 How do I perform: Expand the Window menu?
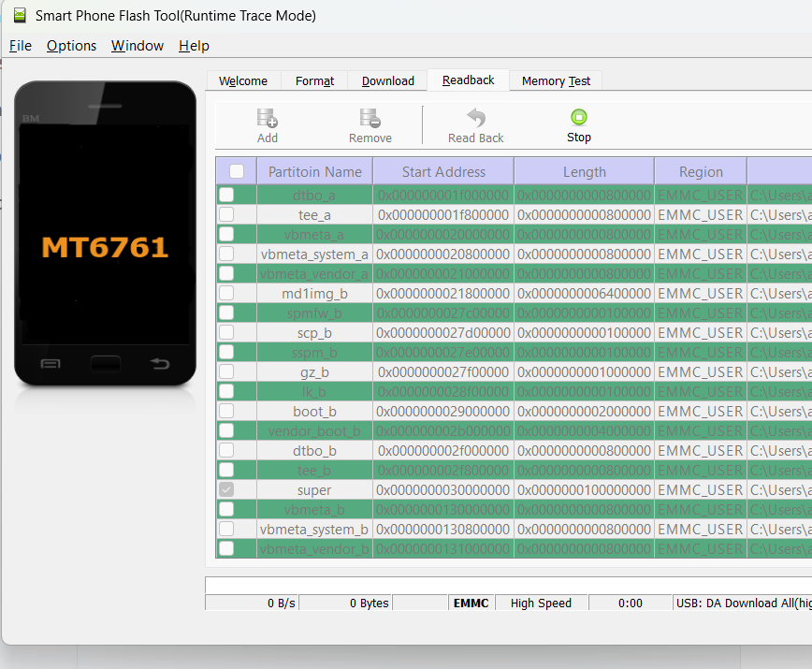pos(138,46)
